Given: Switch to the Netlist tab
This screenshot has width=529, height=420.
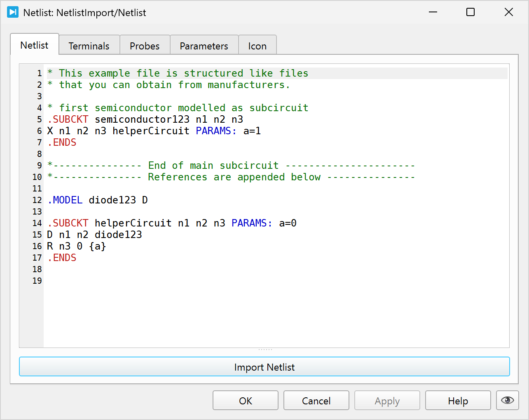Looking at the screenshot, I should point(34,45).
